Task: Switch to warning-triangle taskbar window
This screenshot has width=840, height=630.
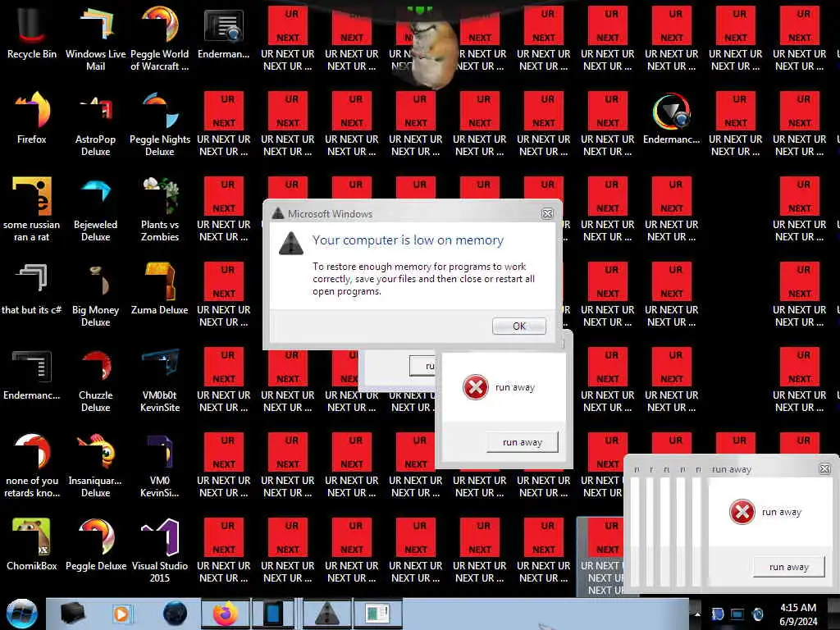Action: pyautogui.click(x=327, y=614)
